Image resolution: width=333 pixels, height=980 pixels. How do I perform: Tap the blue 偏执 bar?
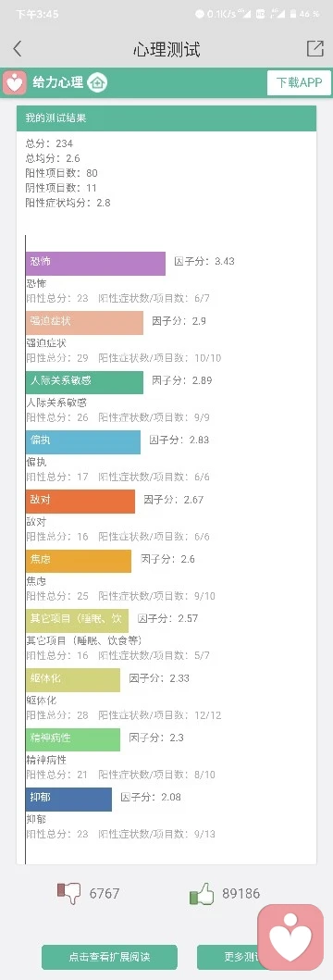click(x=83, y=441)
